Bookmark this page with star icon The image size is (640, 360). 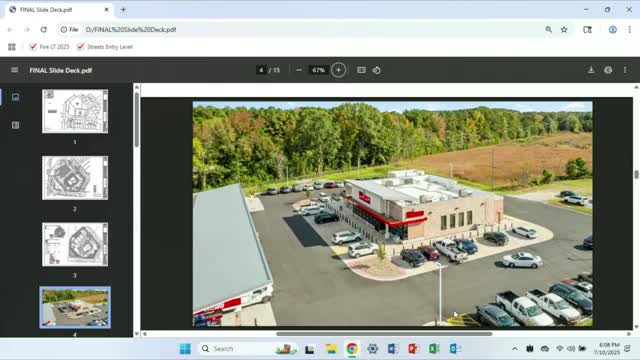tap(564, 29)
